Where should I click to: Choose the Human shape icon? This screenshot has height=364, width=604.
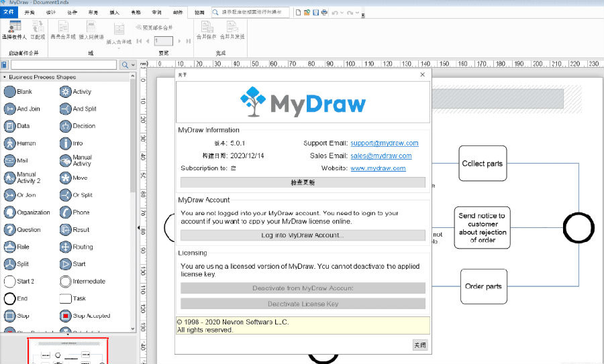(x=10, y=143)
